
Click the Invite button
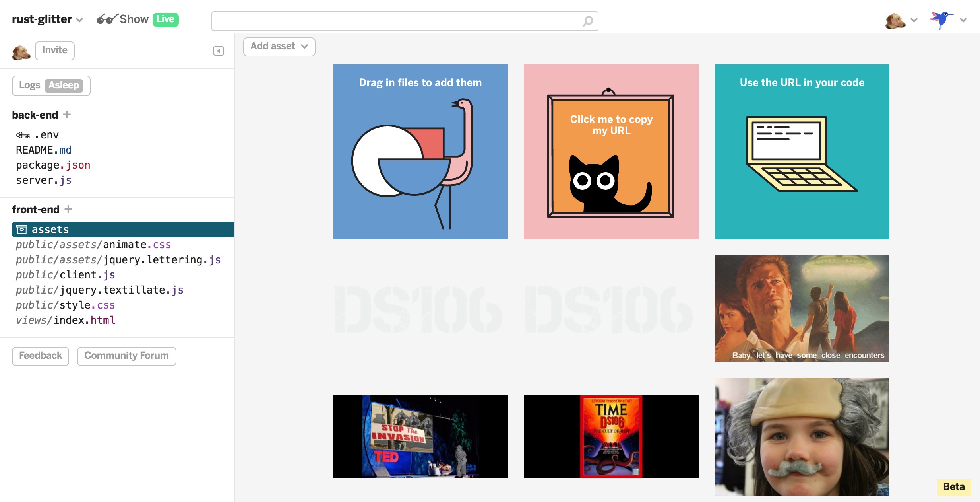[x=54, y=51]
